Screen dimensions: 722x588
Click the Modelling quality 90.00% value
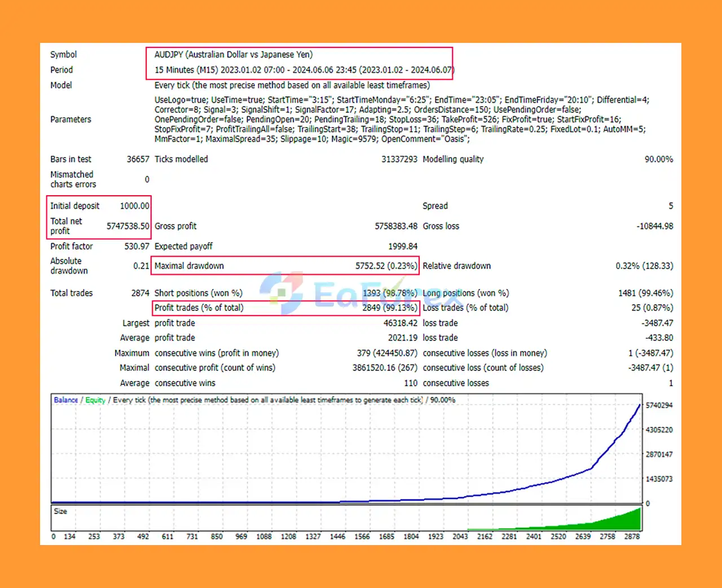pos(659,159)
